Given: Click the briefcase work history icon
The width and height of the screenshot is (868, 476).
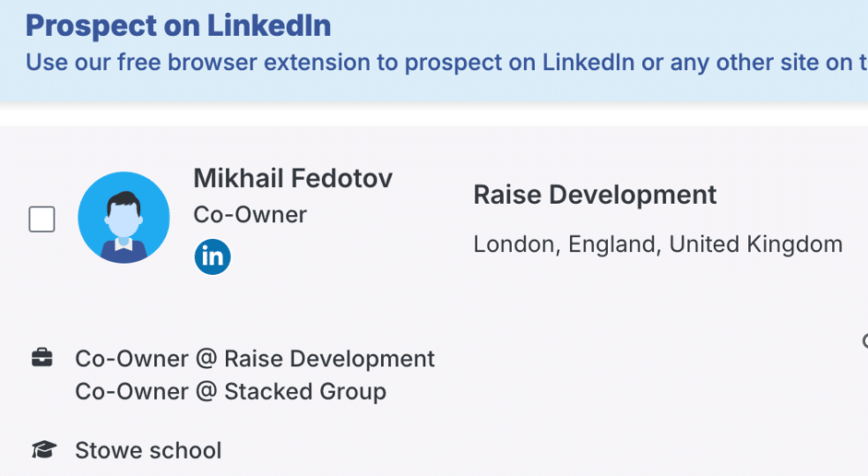Looking at the screenshot, I should coord(42,358).
